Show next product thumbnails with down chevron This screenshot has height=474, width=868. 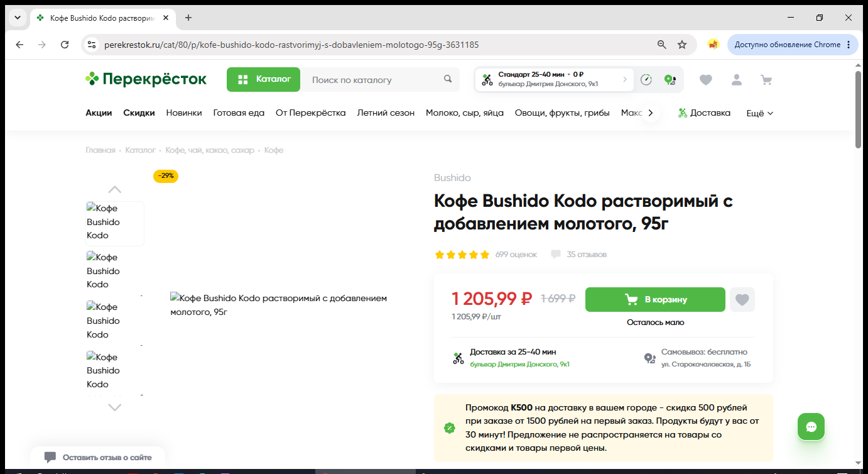click(x=114, y=407)
